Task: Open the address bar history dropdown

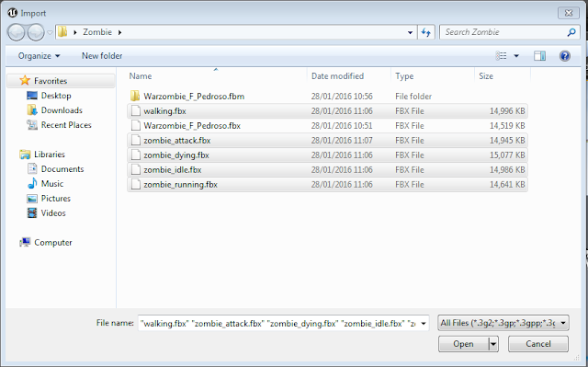Action: [410, 32]
